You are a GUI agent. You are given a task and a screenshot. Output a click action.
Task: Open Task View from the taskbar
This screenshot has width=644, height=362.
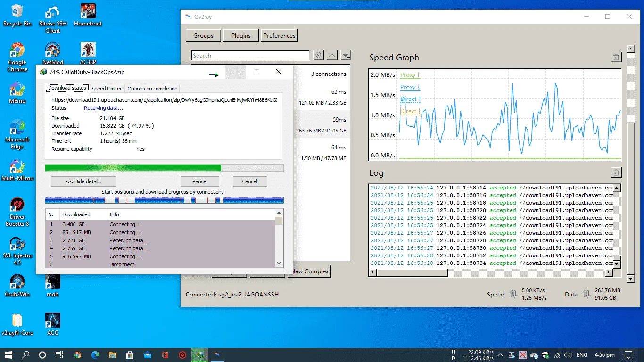click(x=59, y=355)
